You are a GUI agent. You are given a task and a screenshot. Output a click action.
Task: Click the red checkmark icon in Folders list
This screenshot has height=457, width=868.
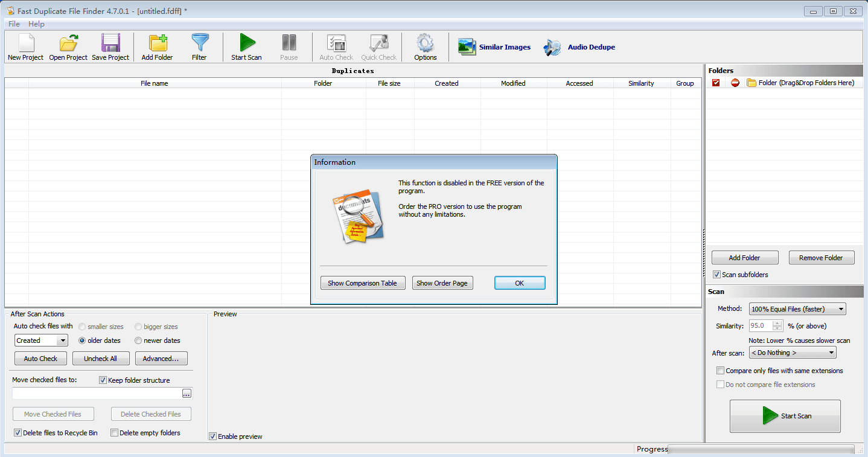(x=716, y=83)
